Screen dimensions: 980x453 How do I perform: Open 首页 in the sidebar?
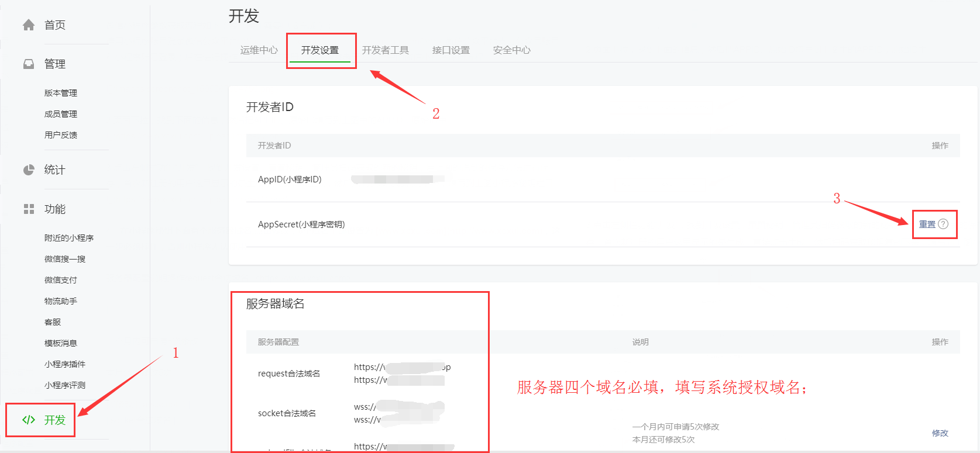55,25
